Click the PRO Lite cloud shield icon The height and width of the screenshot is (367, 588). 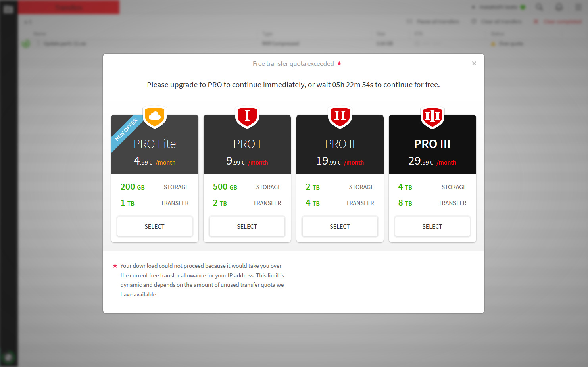pos(155,117)
